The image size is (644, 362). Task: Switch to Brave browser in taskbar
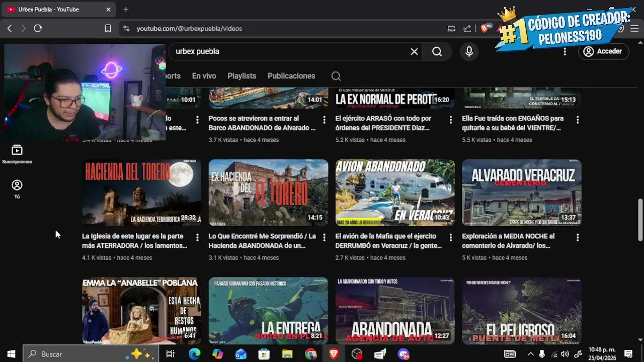(334, 354)
